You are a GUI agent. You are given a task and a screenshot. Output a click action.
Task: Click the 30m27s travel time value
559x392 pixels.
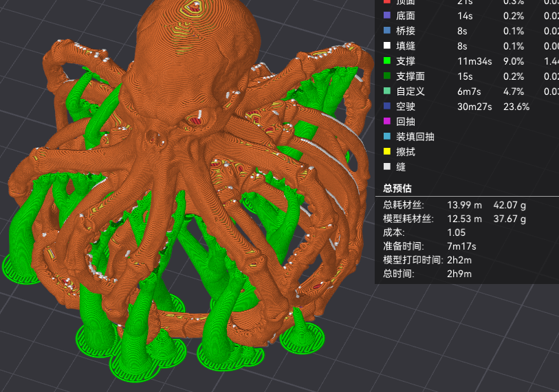click(x=474, y=107)
